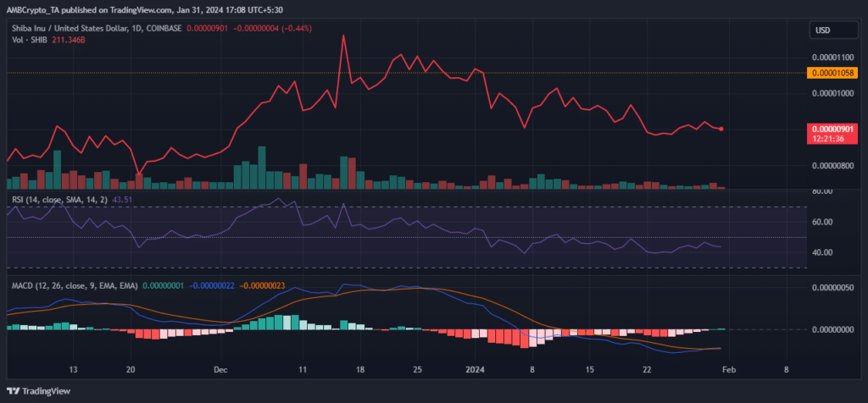Viewport: 868px width, 403px height.
Task: Click the Dec date on time axis
Action: coord(221,370)
